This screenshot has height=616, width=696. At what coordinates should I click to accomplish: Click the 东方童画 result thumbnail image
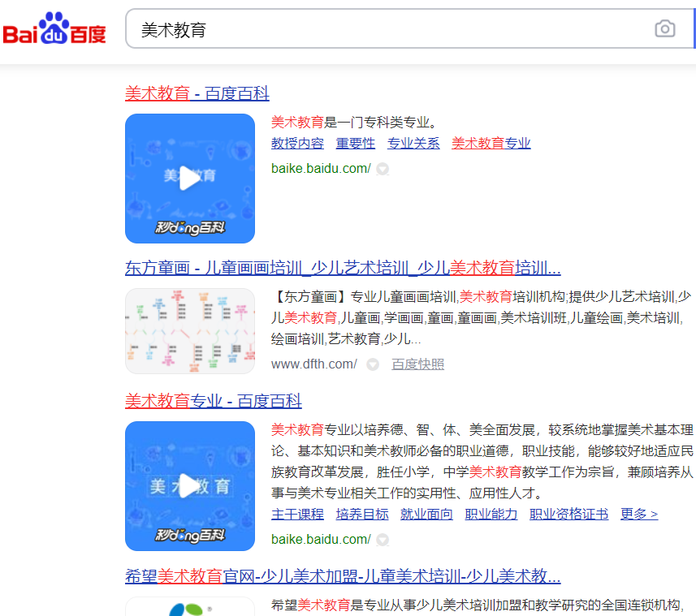tap(190, 331)
